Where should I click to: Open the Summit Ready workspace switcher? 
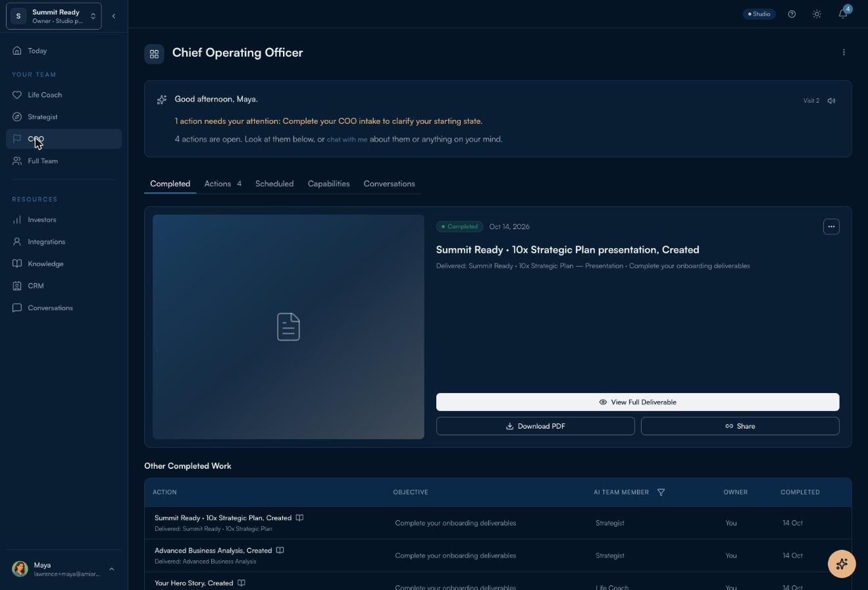click(54, 16)
